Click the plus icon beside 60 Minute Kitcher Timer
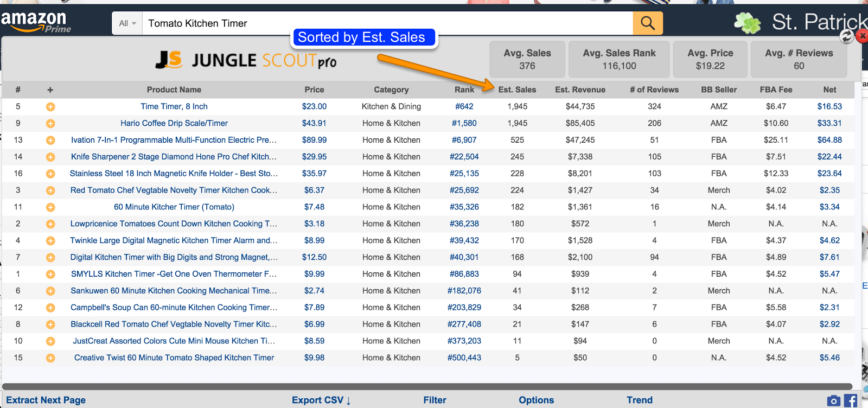Viewport: 868px width, 408px height. point(50,207)
